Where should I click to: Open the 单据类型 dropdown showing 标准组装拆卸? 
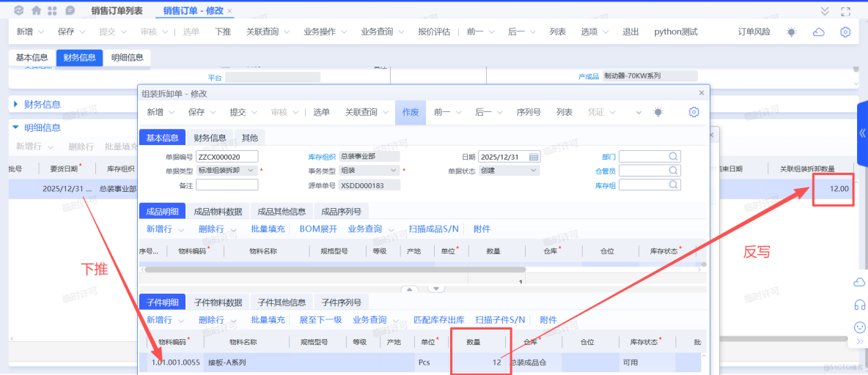[227, 171]
